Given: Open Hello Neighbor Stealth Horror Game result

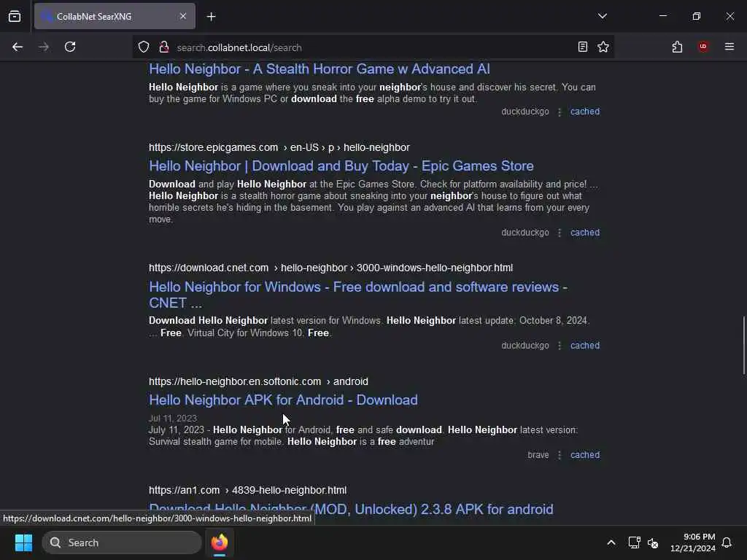Looking at the screenshot, I should tap(320, 69).
